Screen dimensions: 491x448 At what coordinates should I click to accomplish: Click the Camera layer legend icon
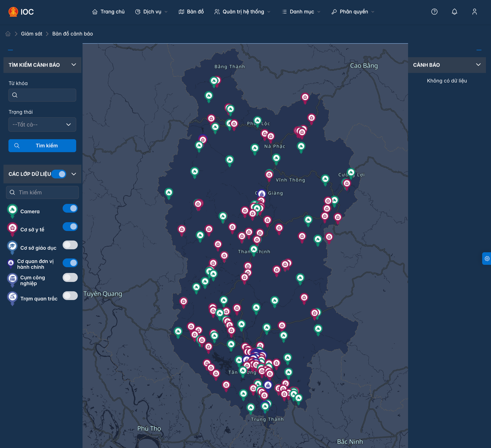click(x=12, y=211)
